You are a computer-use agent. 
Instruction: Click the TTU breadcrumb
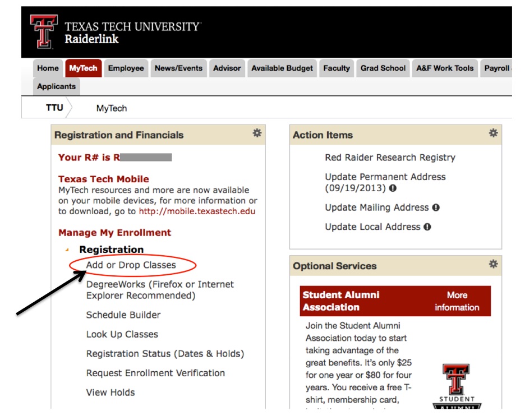[x=54, y=108]
